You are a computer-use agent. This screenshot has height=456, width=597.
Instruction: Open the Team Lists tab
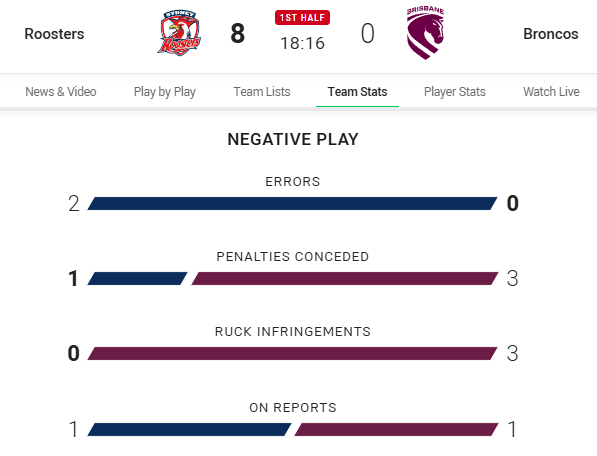262,92
